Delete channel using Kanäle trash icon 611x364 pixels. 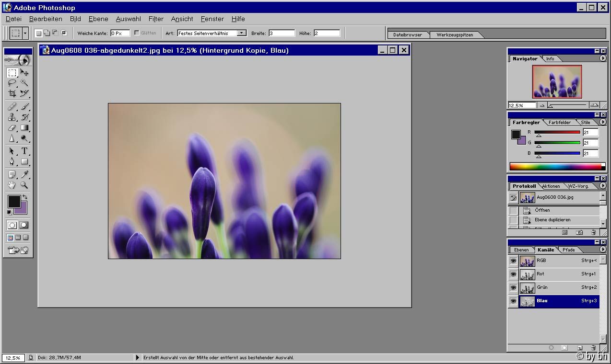click(593, 348)
